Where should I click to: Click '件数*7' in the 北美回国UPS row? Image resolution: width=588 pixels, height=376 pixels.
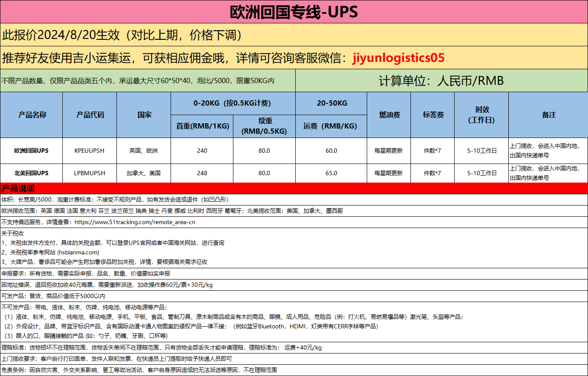point(433,173)
